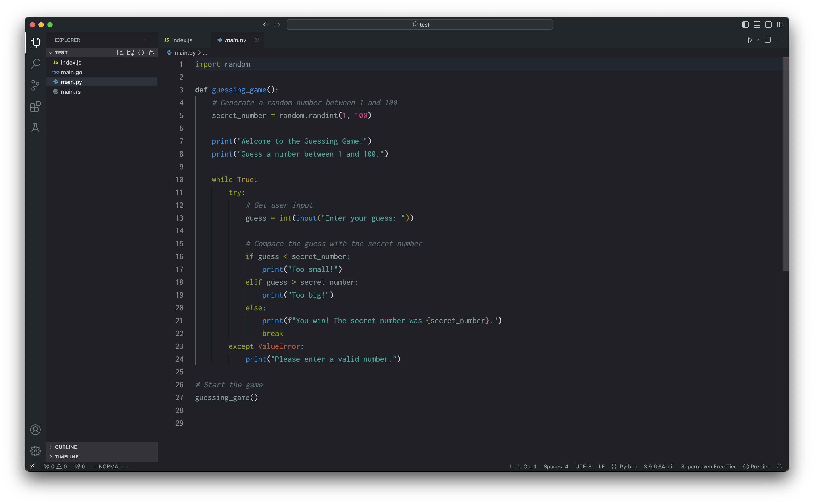Customize layout with the layout icon
Viewport: 814px width, 504px height.
click(x=780, y=25)
